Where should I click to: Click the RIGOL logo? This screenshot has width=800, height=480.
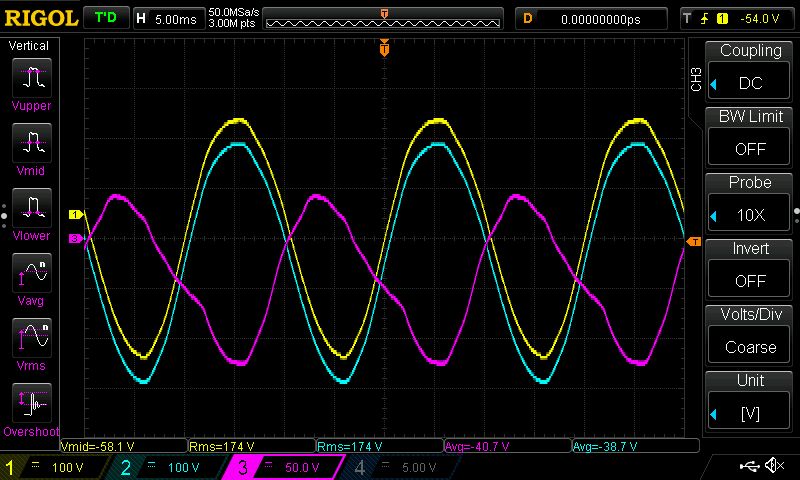tap(41, 19)
